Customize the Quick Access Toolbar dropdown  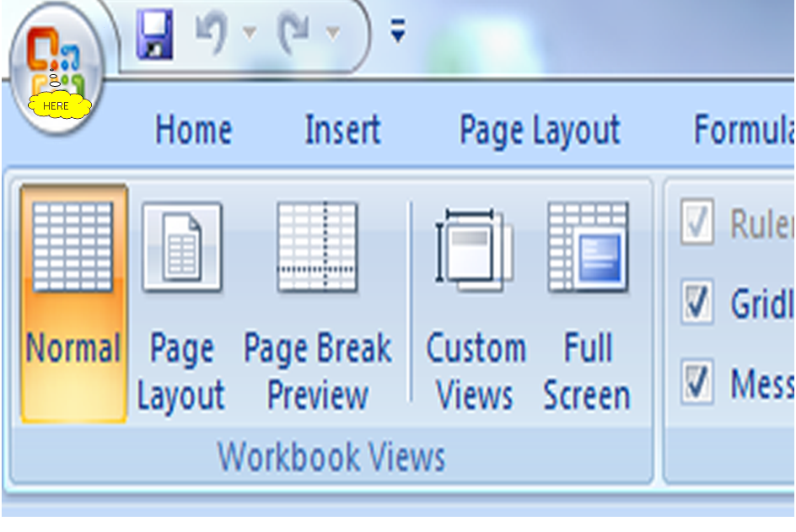(x=395, y=27)
